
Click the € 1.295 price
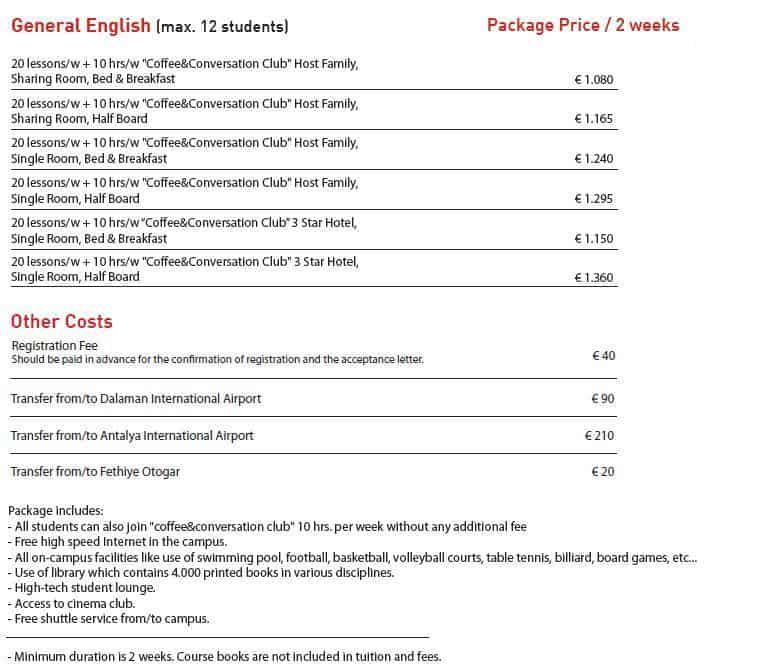[x=594, y=199]
